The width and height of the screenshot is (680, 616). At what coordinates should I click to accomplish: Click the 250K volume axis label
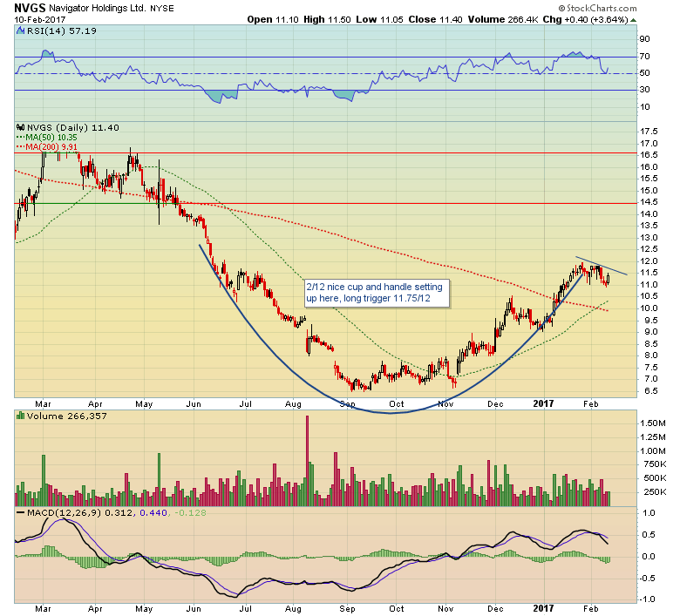[x=655, y=492]
